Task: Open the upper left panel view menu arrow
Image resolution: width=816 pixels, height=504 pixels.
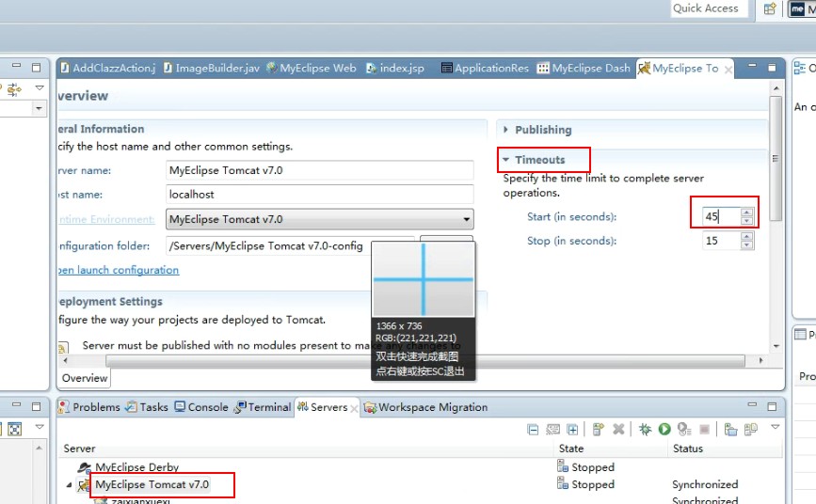Action: tap(40, 87)
